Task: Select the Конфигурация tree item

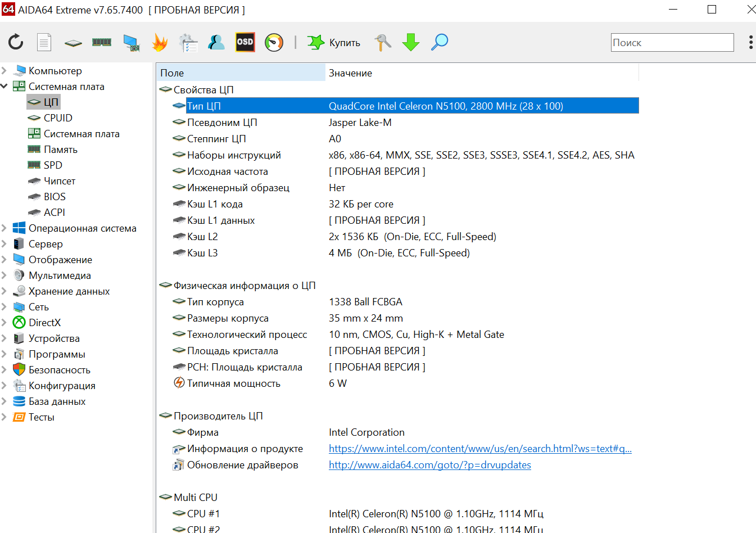Action: click(x=62, y=386)
